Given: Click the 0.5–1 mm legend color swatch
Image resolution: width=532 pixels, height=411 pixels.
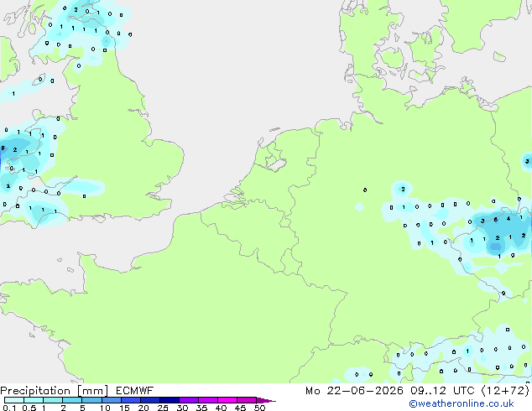Looking at the screenshot, I should pyautogui.click(x=34, y=400).
